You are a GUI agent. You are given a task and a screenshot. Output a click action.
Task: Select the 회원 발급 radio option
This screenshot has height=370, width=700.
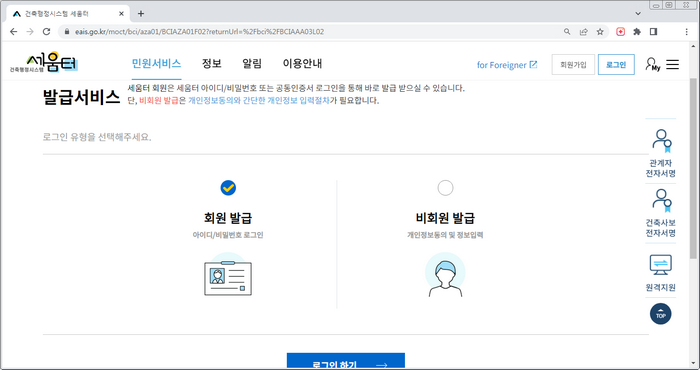[228, 188]
